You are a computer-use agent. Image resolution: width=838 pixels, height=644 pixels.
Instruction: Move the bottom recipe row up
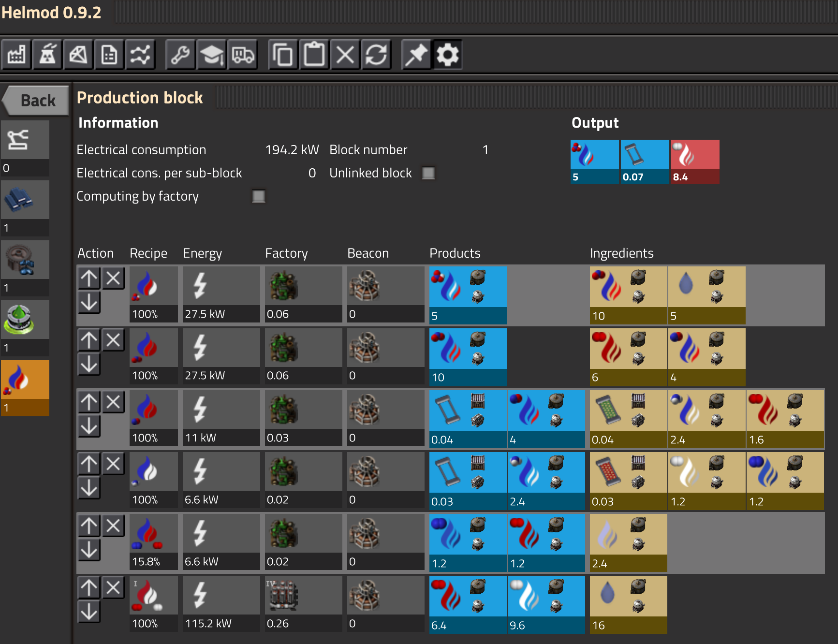(x=89, y=588)
